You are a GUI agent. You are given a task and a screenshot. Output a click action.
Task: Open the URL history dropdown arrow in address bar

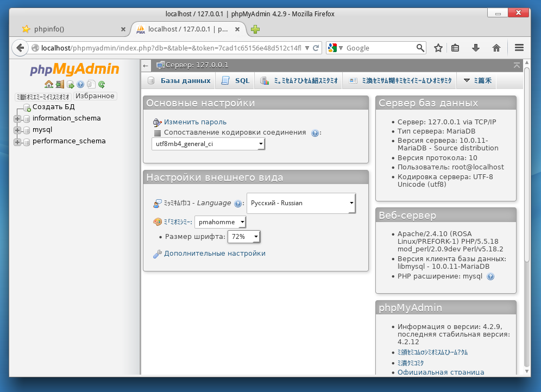click(x=307, y=48)
